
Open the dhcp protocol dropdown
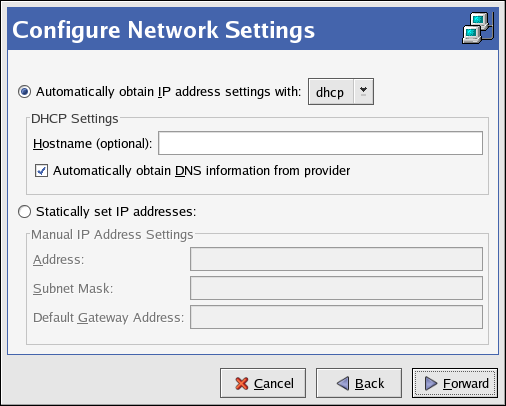click(341, 92)
